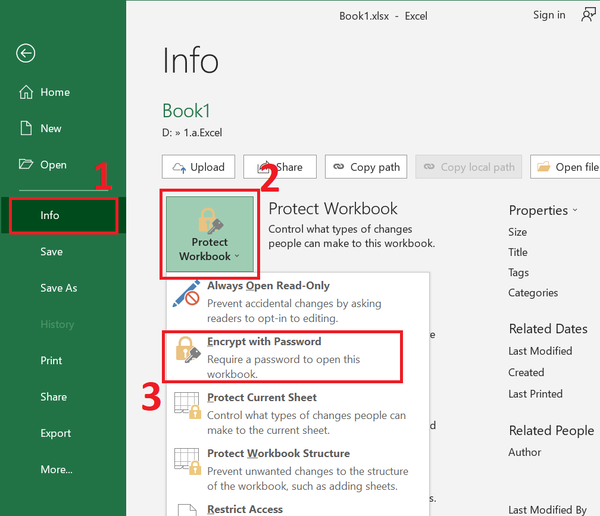Choose Protect Current Sheet option
Image resolution: width=600 pixels, height=516 pixels.
298,413
